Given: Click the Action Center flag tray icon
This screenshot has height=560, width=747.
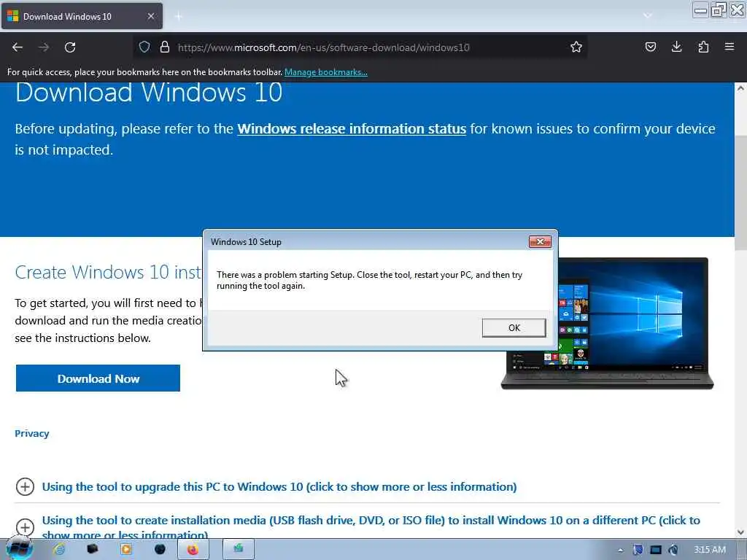Looking at the screenshot, I should (x=638, y=550).
